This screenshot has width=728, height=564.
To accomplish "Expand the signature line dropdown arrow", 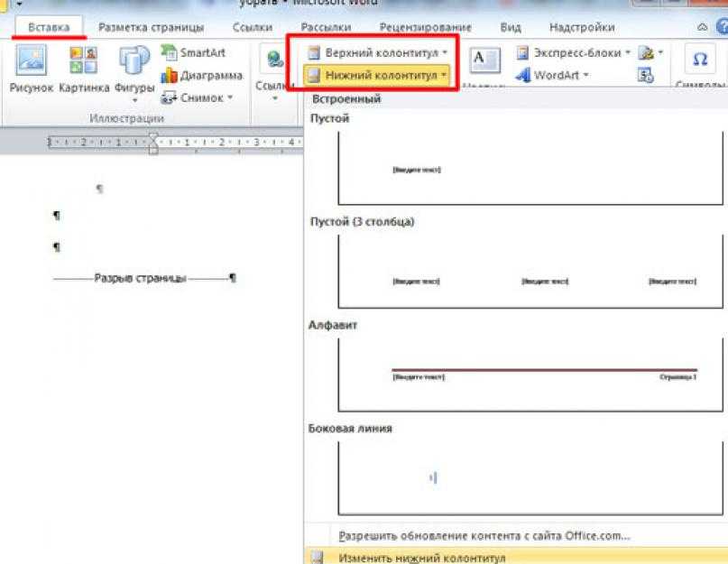I will coord(660,52).
